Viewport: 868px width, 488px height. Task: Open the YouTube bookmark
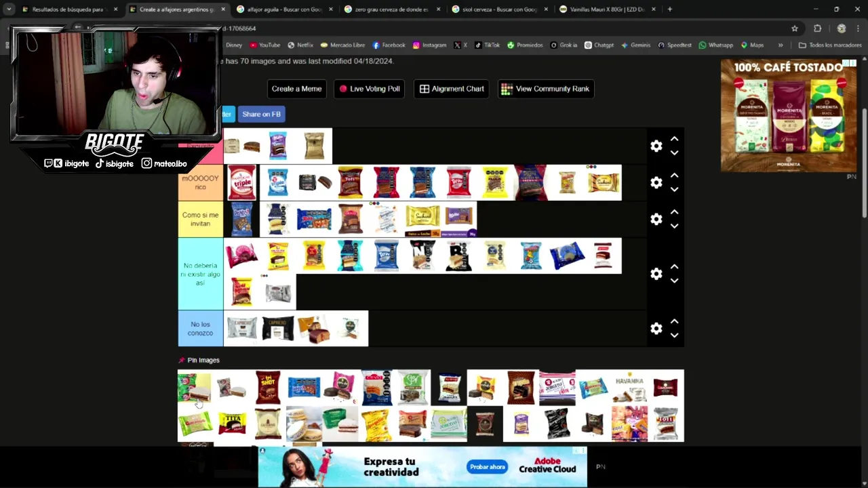(x=264, y=45)
